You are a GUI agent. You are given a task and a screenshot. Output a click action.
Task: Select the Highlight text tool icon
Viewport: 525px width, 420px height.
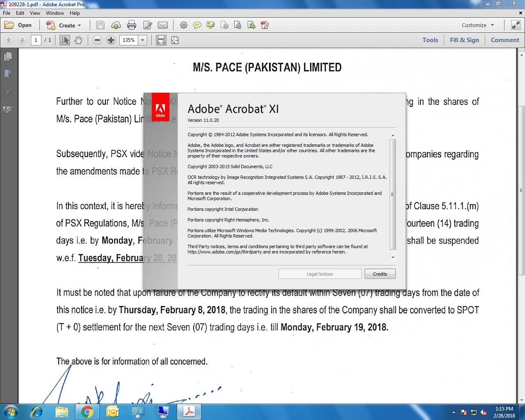pyautogui.click(x=211, y=25)
